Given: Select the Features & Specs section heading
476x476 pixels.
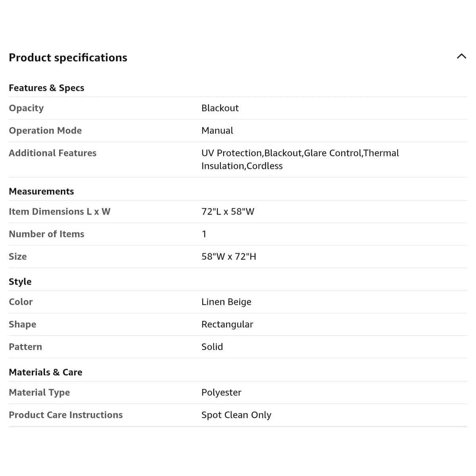Looking at the screenshot, I should click(46, 88).
